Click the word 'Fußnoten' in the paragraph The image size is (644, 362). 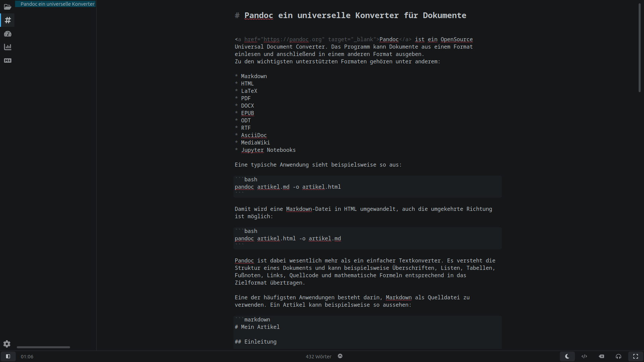[x=248, y=275]
